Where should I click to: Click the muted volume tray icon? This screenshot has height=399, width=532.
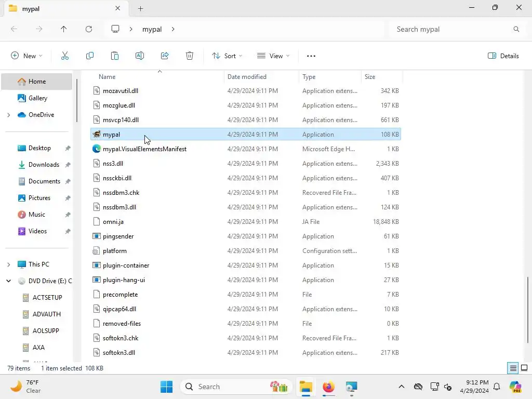(448, 387)
